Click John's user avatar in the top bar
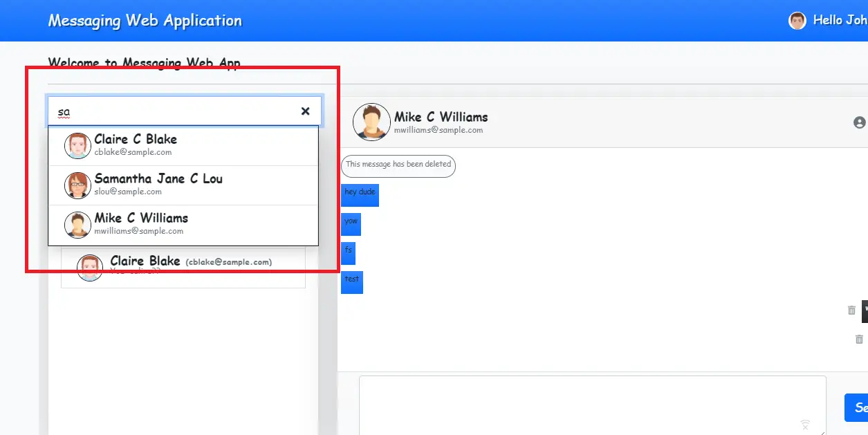The image size is (868, 435). [797, 21]
